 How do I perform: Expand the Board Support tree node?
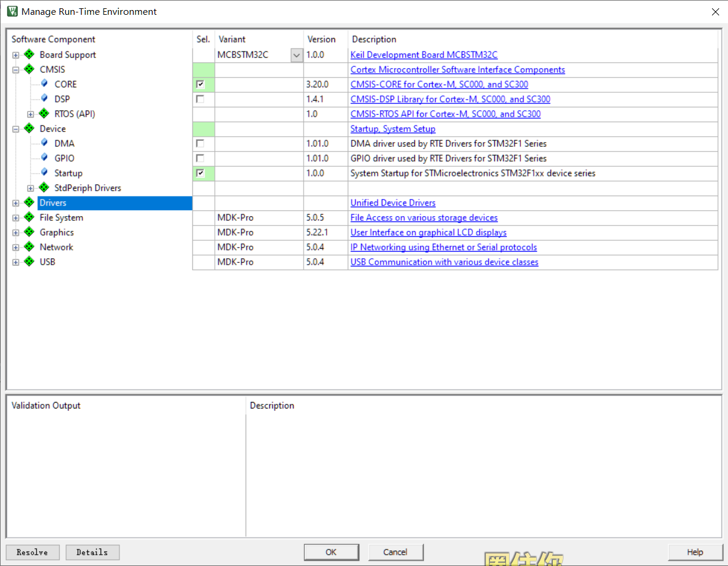[x=16, y=55]
